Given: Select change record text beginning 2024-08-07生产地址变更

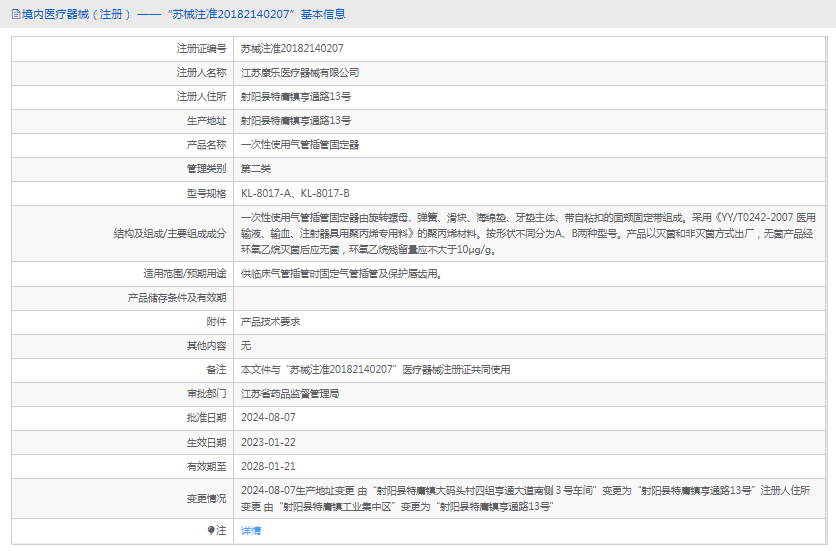Looking at the screenshot, I should coord(526,498).
